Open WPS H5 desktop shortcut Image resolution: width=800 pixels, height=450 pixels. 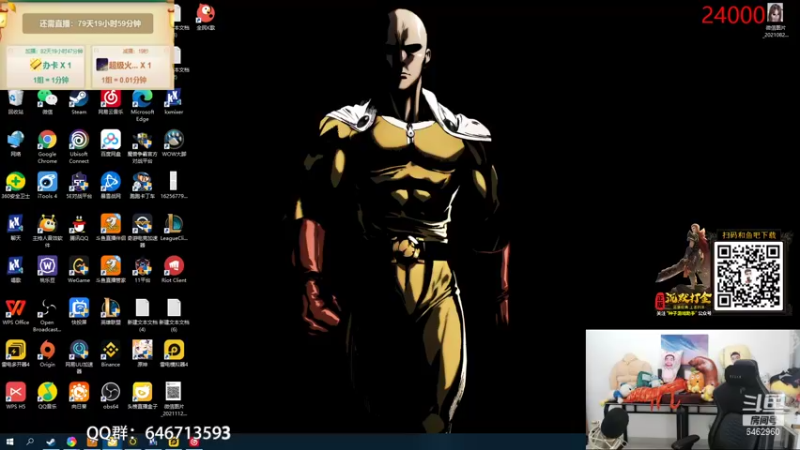pyautogui.click(x=16, y=396)
